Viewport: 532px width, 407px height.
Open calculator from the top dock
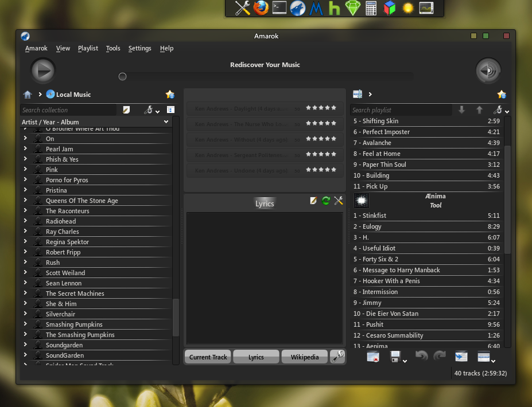coord(371,8)
